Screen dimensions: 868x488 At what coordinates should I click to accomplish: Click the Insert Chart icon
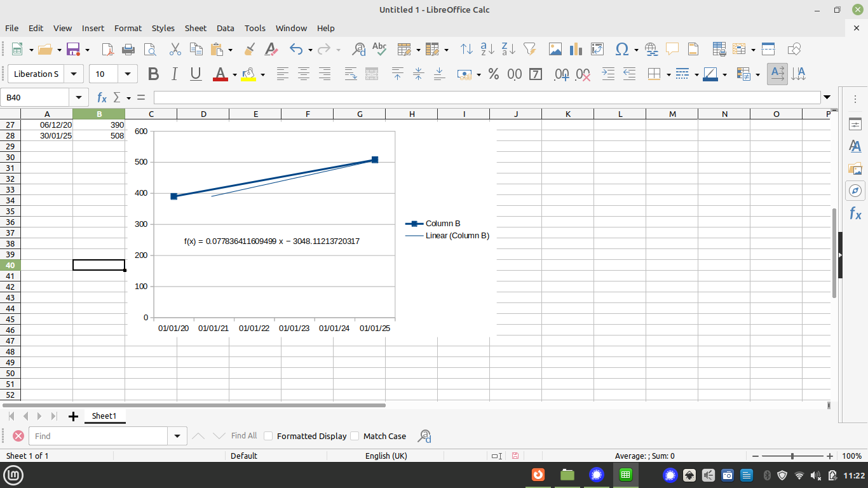pyautogui.click(x=576, y=50)
